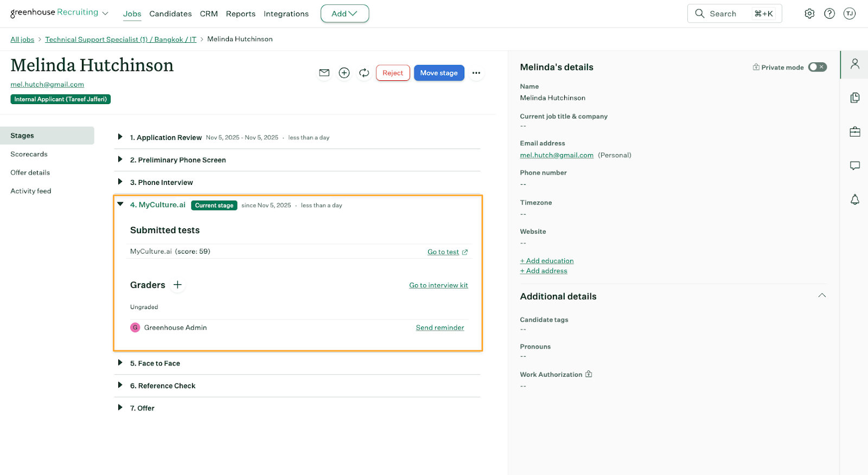Click the help question mark icon

coord(829,14)
